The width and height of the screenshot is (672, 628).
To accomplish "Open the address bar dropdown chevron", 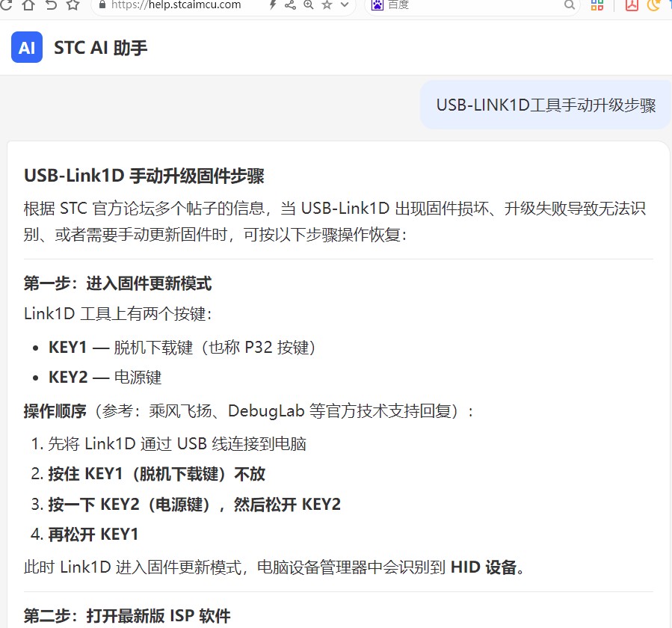I will click(345, 4).
